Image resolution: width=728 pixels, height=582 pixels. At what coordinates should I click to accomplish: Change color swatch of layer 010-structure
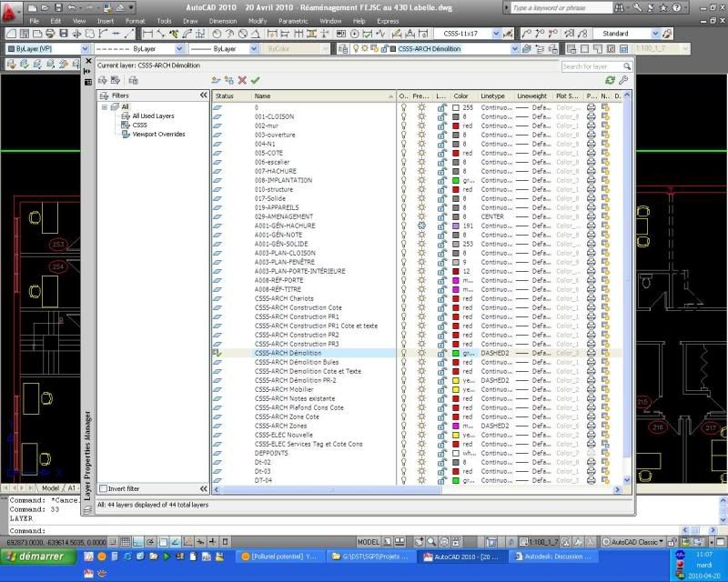tap(455, 189)
